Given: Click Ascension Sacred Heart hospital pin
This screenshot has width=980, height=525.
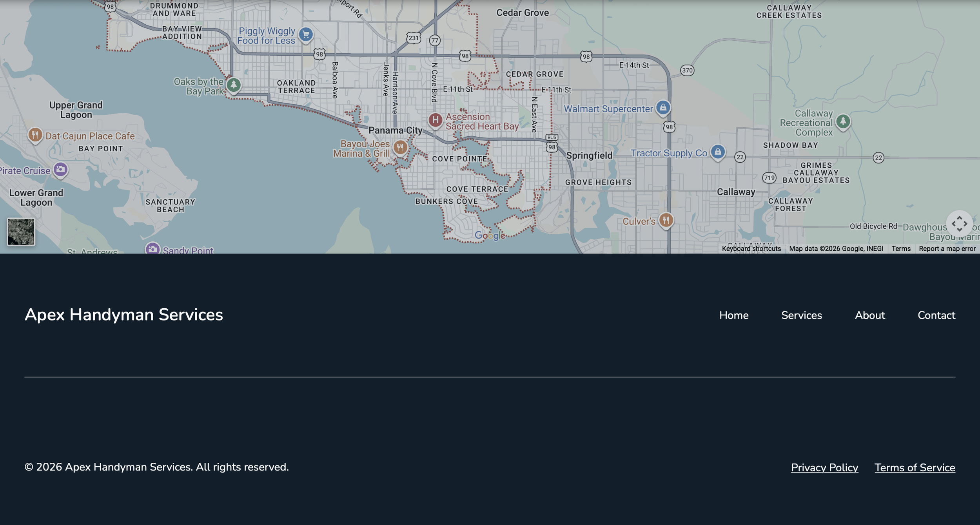Looking at the screenshot, I should 435,120.
